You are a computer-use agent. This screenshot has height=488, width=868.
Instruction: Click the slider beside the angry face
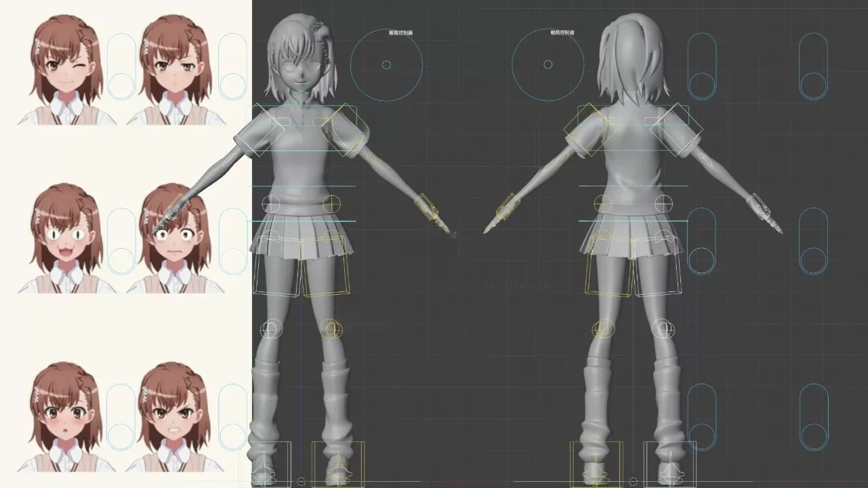pyautogui.click(x=233, y=418)
